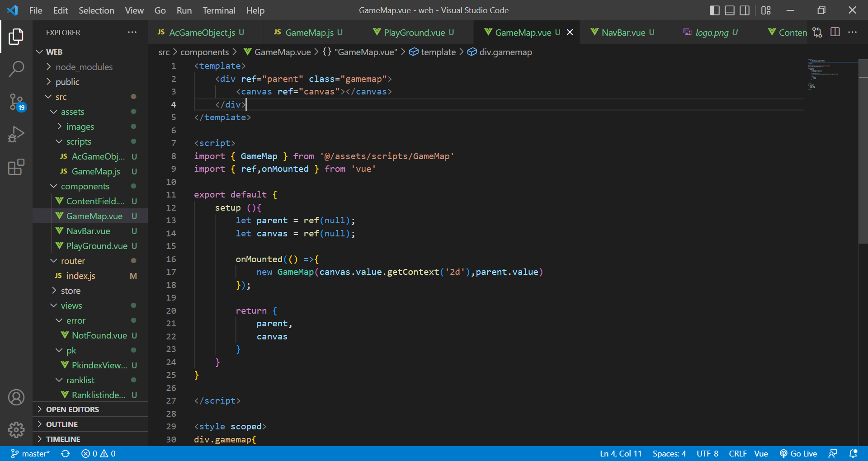Expand the store folder
Image resolution: width=868 pixels, height=461 pixels.
click(x=90, y=291)
